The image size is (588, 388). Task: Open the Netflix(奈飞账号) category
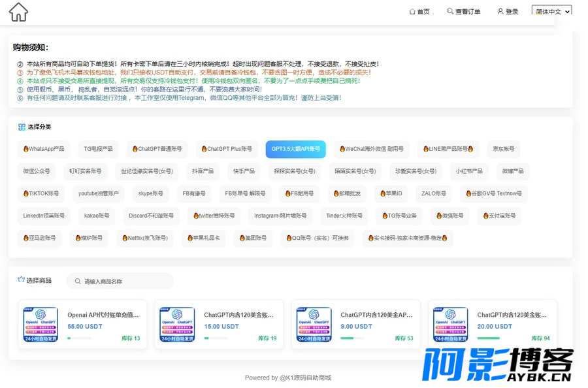(145, 238)
